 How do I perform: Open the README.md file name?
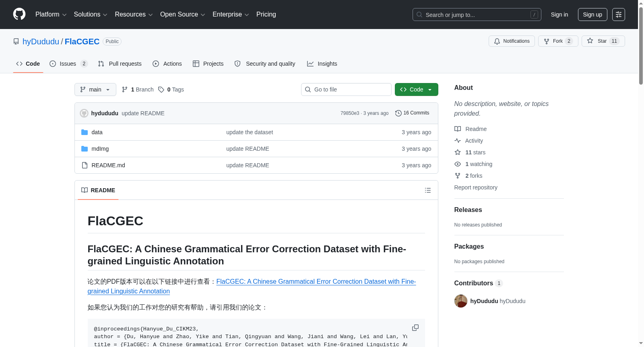click(x=108, y=165)
